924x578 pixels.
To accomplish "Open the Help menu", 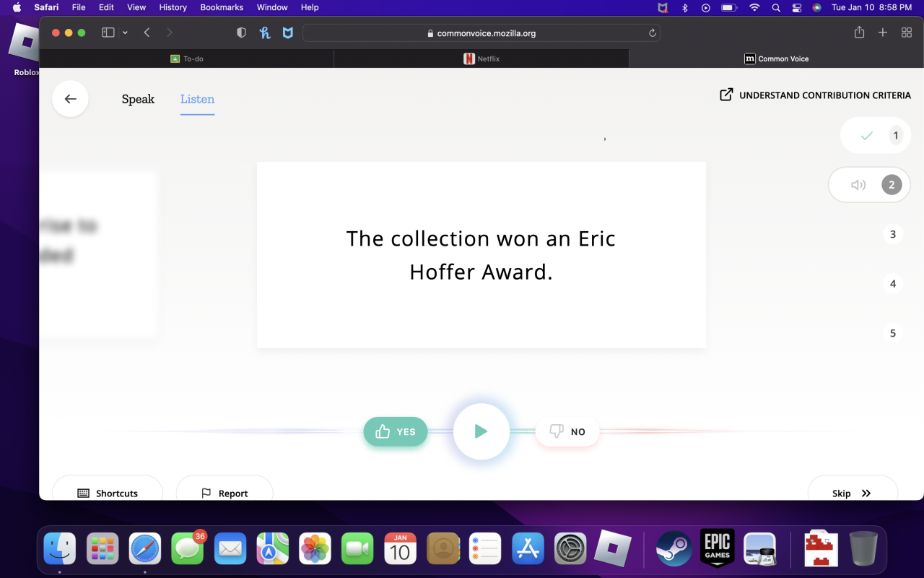I will pos(310,7).
